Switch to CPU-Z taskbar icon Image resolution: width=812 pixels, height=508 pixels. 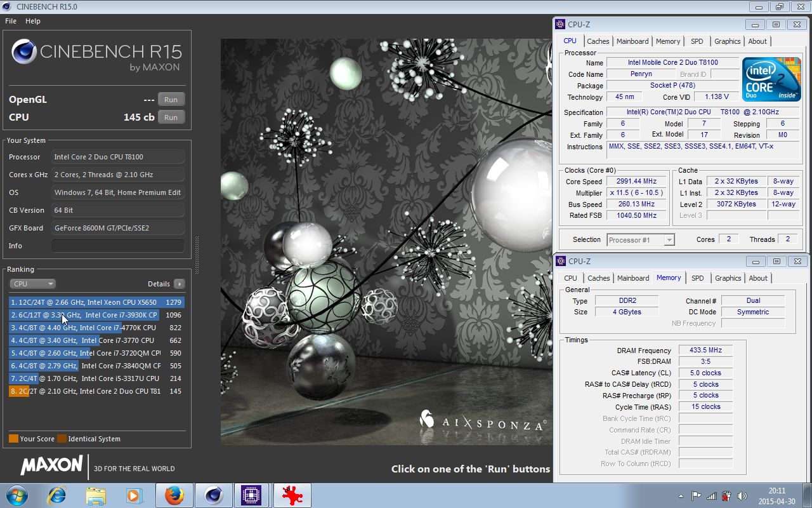tap(252, 495)
